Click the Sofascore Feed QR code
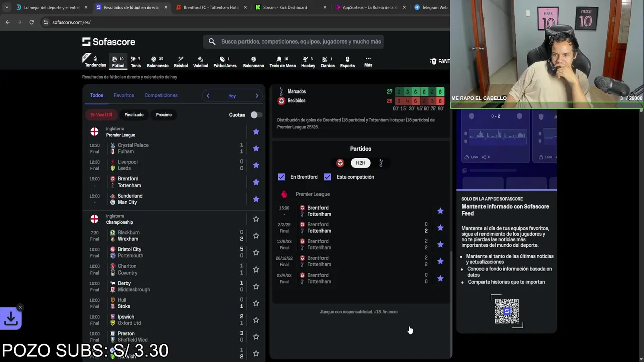 click(507, 311)
